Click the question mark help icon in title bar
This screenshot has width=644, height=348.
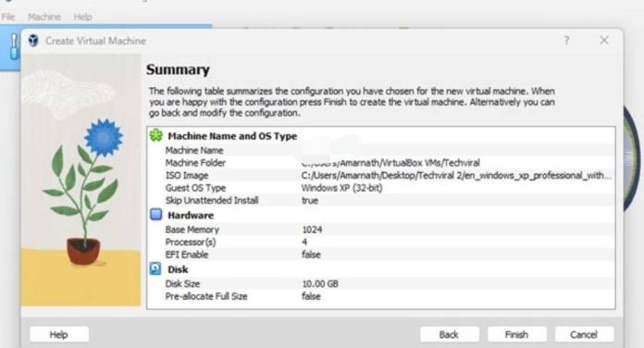pos(567,41)
